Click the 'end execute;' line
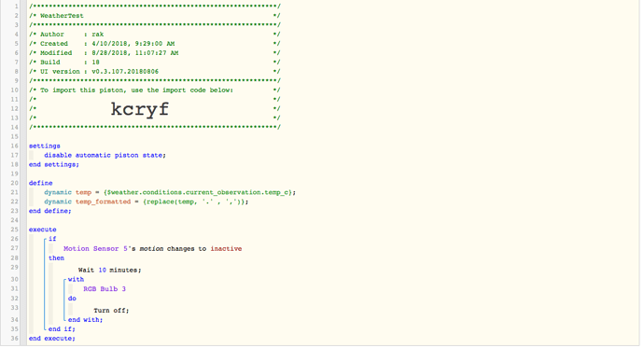Screen dimensions: 644x348 pyautogui.click(x=51, y=339)
